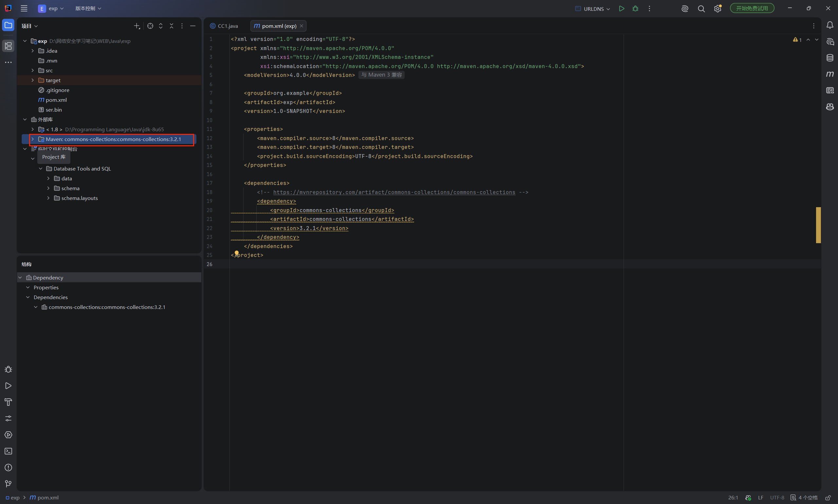Open the Database tool window
The width and height of the screenshot is (838, 504).
point(830,58)
